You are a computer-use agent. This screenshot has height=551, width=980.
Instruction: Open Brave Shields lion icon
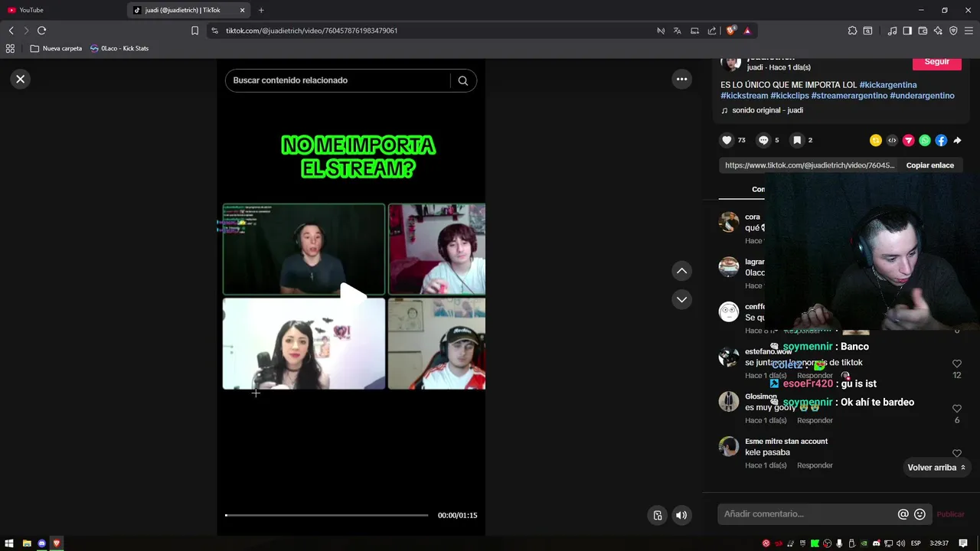coord(730,31)
